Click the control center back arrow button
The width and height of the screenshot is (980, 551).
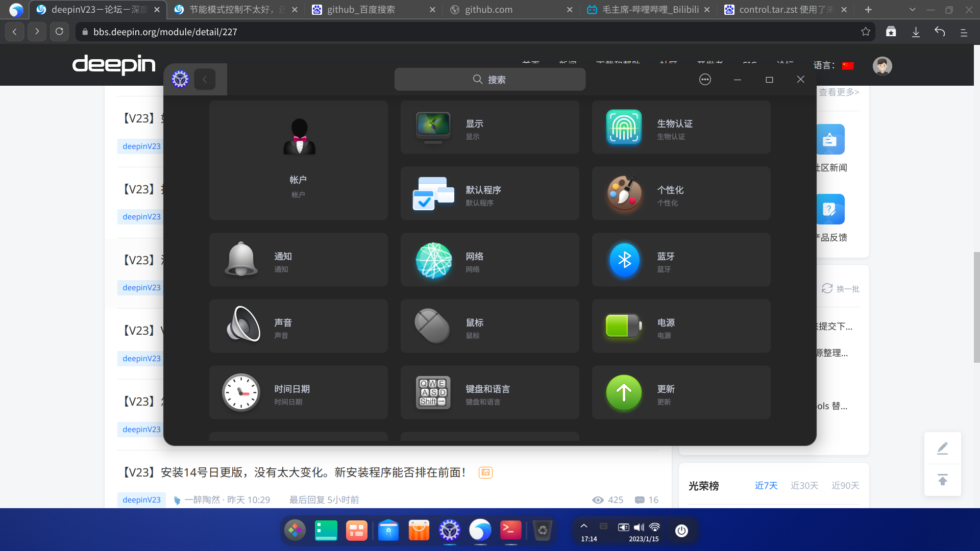[205, 80]
